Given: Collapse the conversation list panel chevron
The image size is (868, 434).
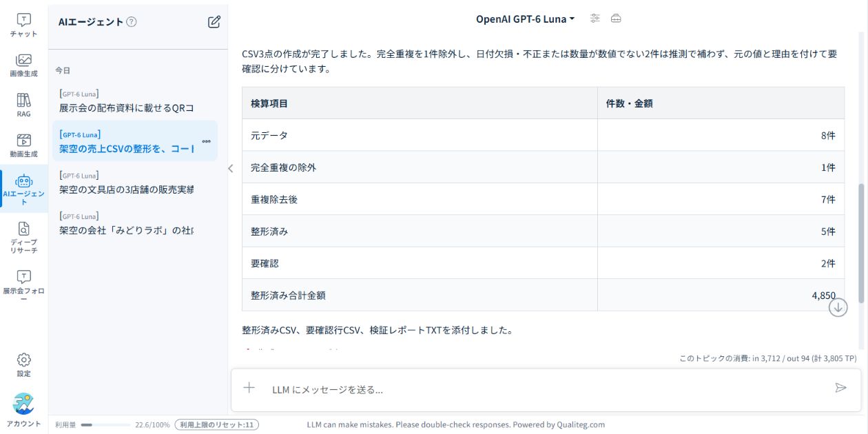Looking at the screenshot, I should point(230,168).
